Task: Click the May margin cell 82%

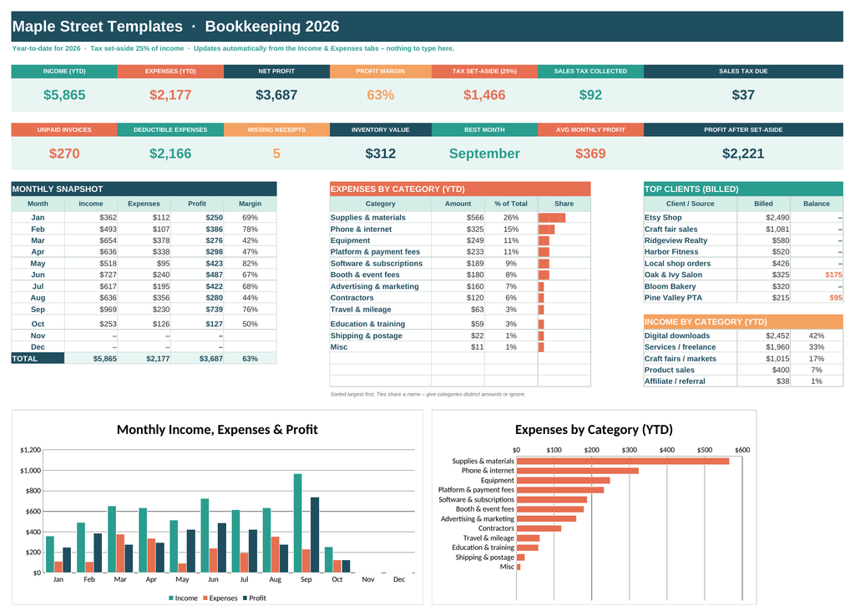Action: [250, 263]
